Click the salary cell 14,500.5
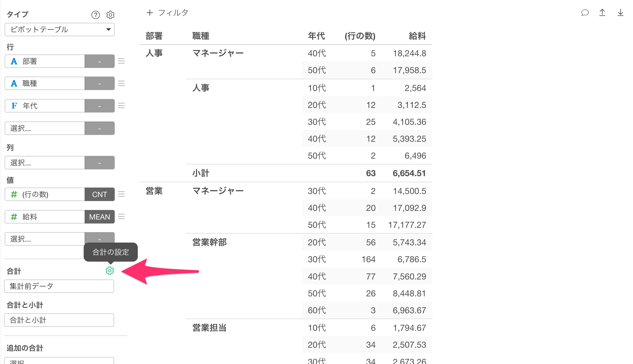 coord(410,191)
